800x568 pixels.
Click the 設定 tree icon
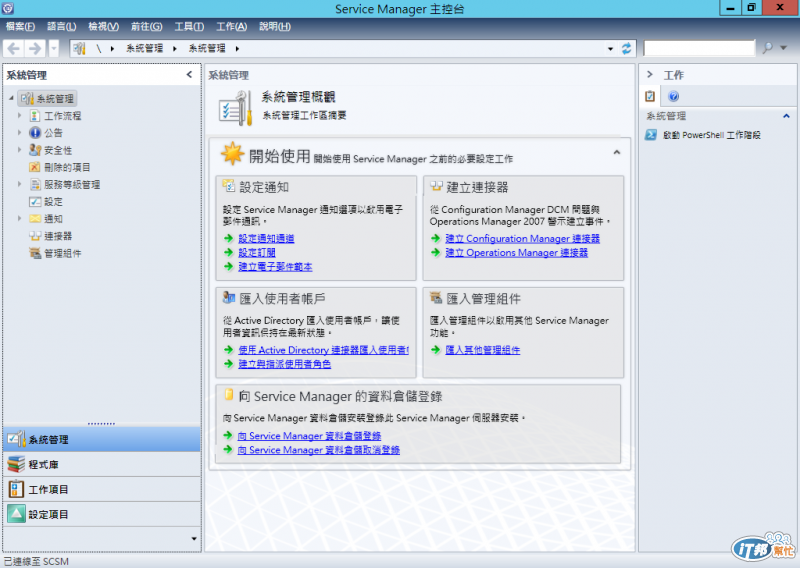pos(35,202)
